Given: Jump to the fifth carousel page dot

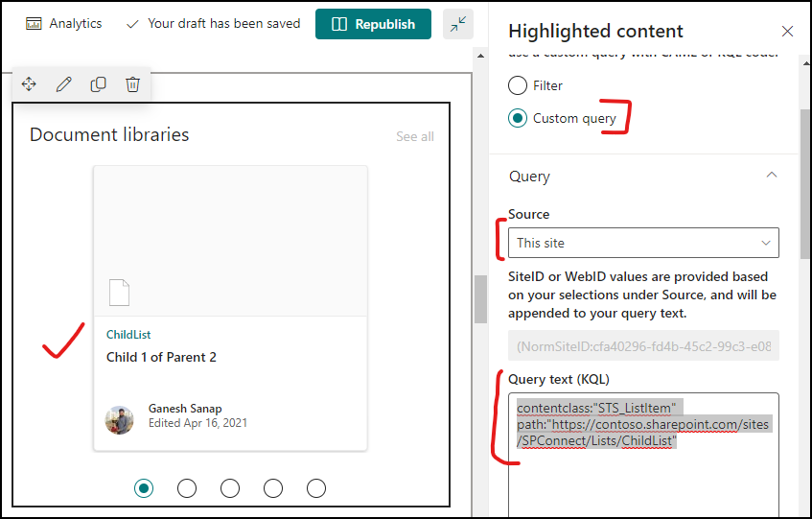Looking at the screenshot, I should point(316,488).
